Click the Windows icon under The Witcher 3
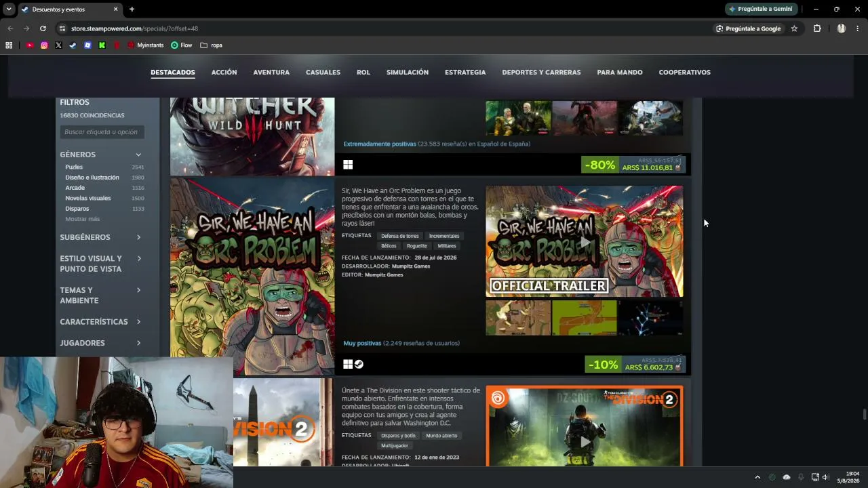Image resolution: width=868 pixels, height=488 pixels. 348,165
